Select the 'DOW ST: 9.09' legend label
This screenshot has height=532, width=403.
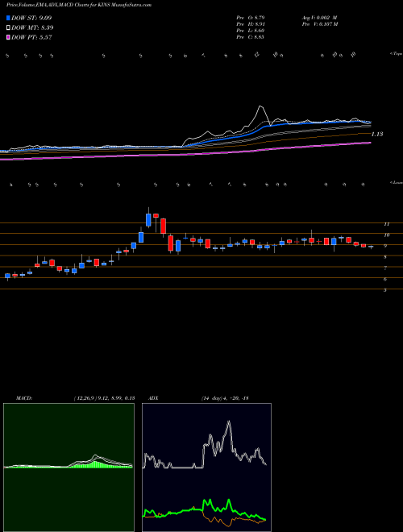(x=31, y=18)
